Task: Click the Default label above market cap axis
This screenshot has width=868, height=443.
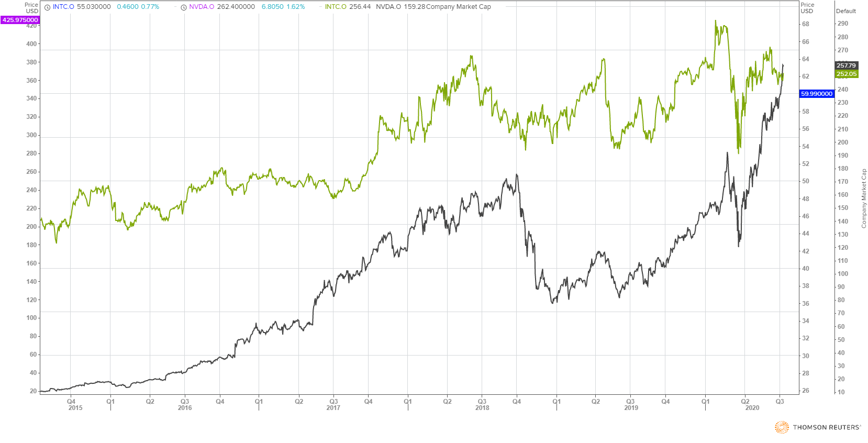Action: click(x=846, y=11)
